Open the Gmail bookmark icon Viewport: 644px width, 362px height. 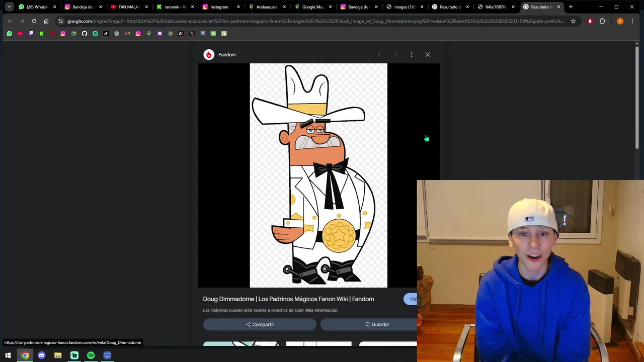[127, 33]
